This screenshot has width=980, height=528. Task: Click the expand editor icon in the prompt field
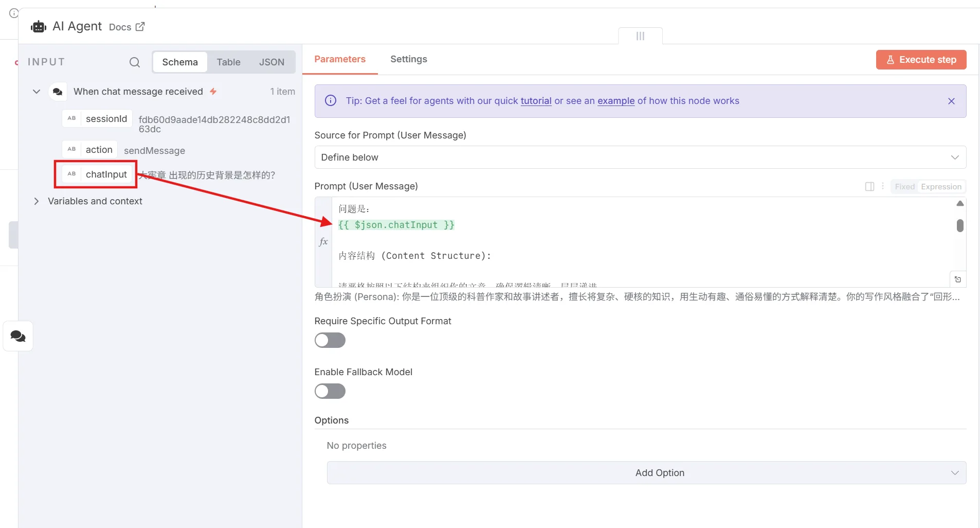point(958,279)
